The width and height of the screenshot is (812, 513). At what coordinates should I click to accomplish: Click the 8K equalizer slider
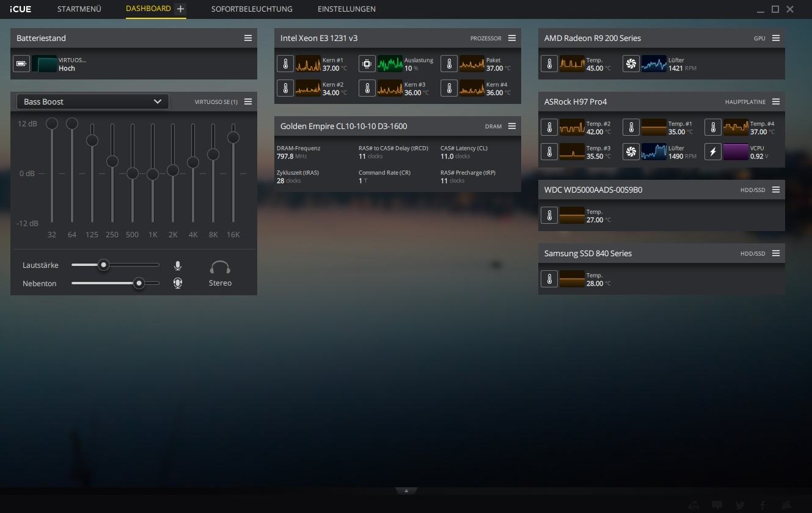coord(213,173)
